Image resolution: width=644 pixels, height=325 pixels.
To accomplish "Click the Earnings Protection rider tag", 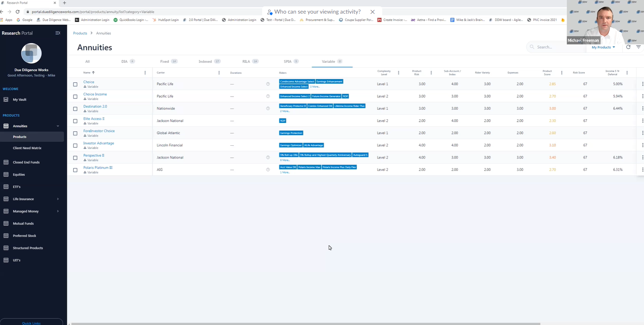I will click(x=291, y=133).
